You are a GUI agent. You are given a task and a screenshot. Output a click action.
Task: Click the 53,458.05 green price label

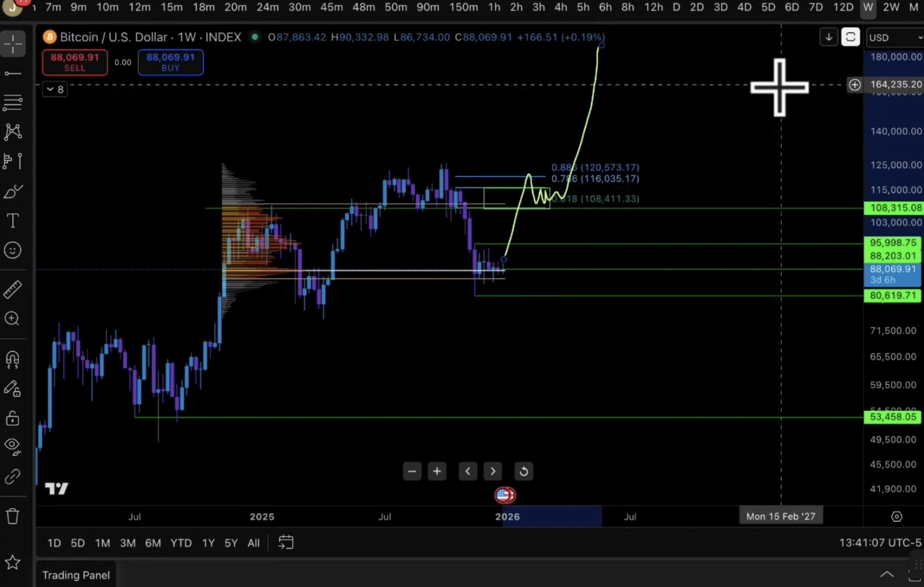click(x=893, y=417)
